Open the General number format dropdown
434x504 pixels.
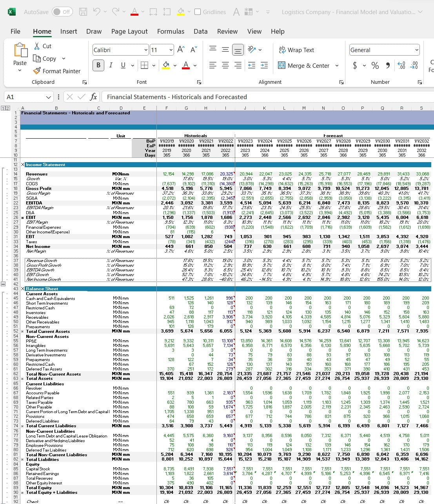pos(416,50)
